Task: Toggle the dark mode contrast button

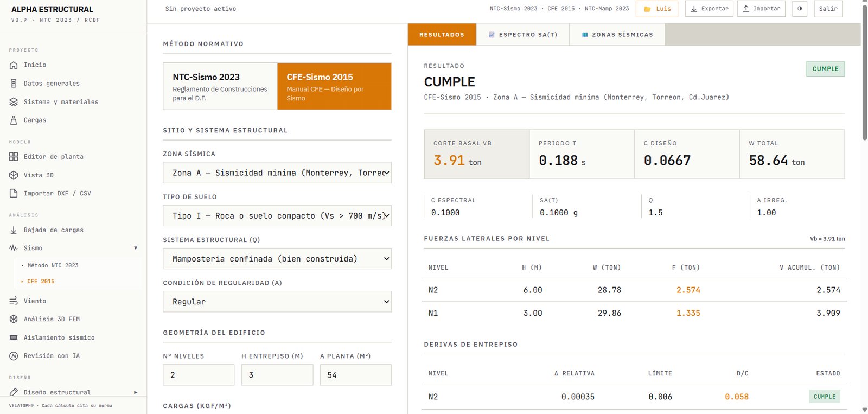Action: [800, 9]
